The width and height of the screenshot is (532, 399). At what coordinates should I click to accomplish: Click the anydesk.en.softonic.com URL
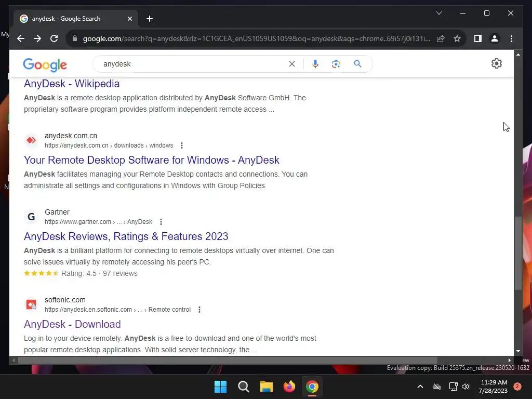point(118,310)
